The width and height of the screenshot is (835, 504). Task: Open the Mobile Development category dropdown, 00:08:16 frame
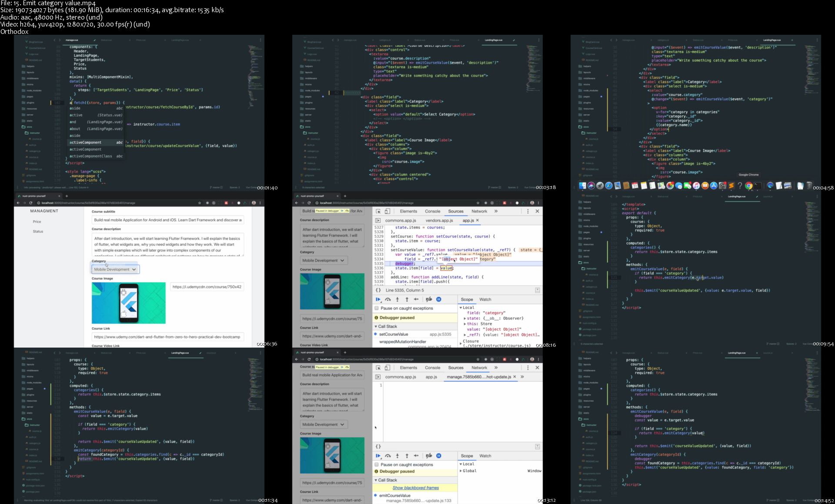(323, 261)
